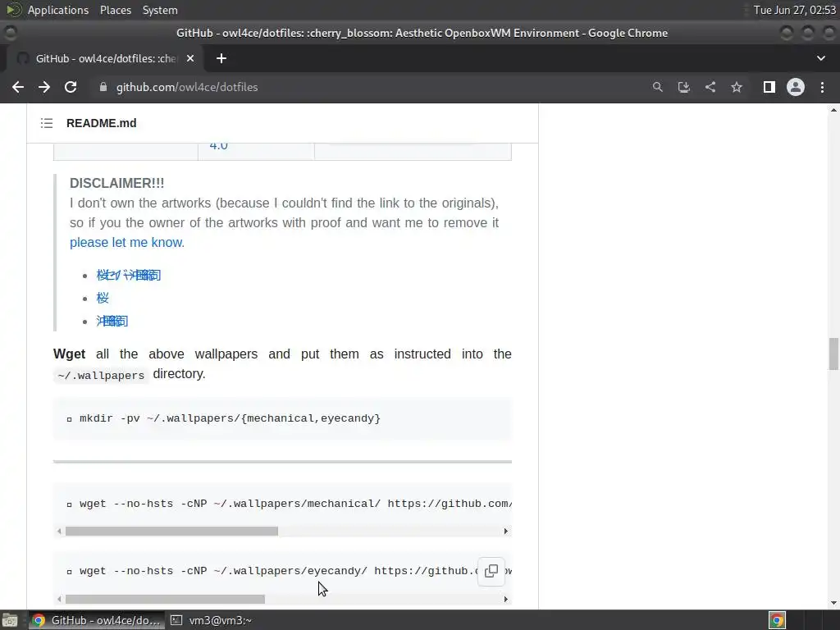Open the Places menu
840x630 pixels.
click(115, 10)
